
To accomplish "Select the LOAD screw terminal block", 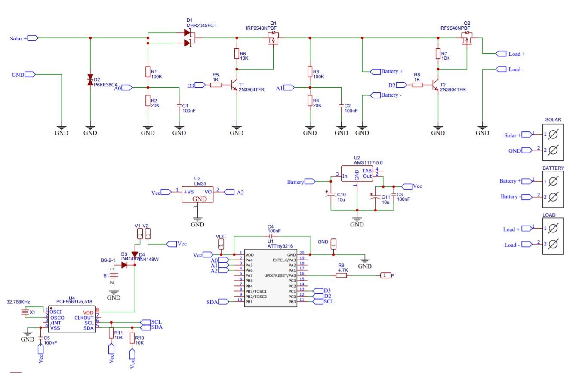I will coord(553,236).
